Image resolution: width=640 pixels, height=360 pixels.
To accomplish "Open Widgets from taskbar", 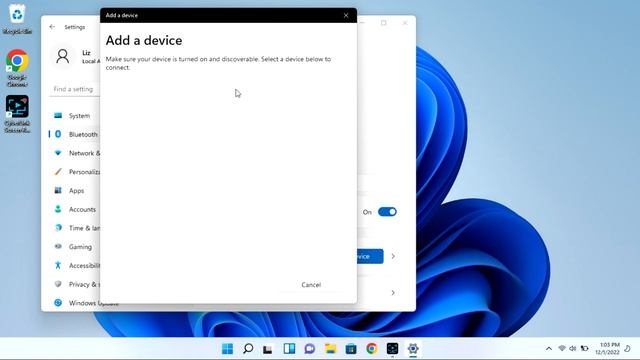I will tap(289, 349).
